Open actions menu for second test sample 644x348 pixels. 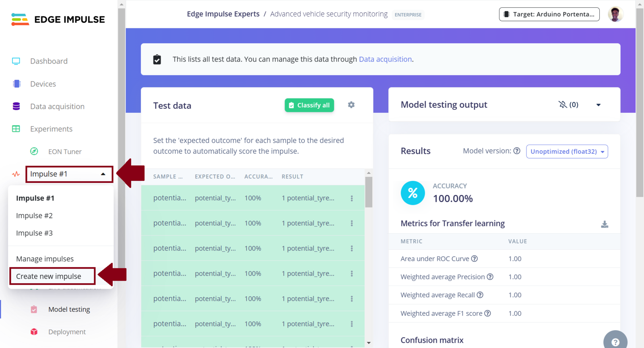(x=352, y=223)
